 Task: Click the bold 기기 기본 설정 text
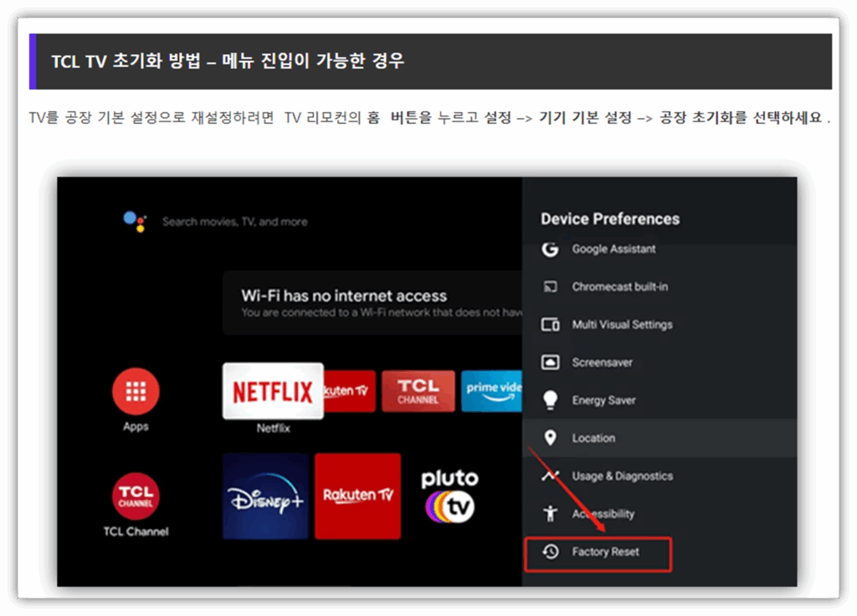(585, 117)
